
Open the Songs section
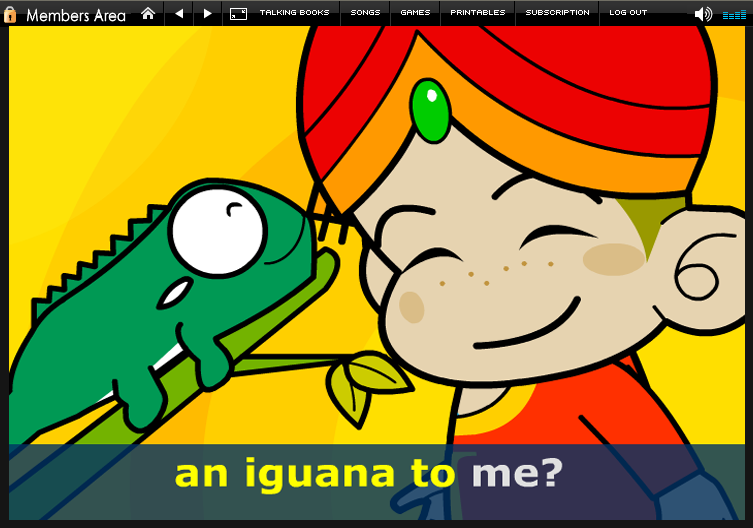[365, 13]
